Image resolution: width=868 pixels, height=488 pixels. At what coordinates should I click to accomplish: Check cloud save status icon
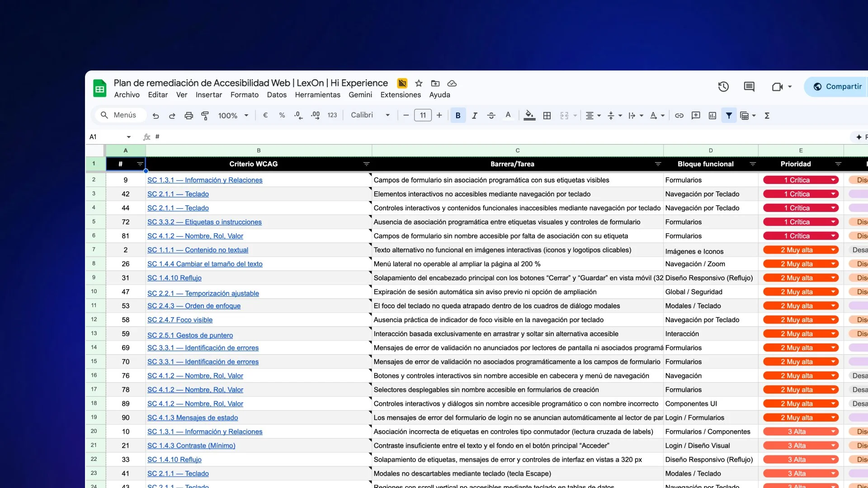pyautogui.click(x=452, y=83)
